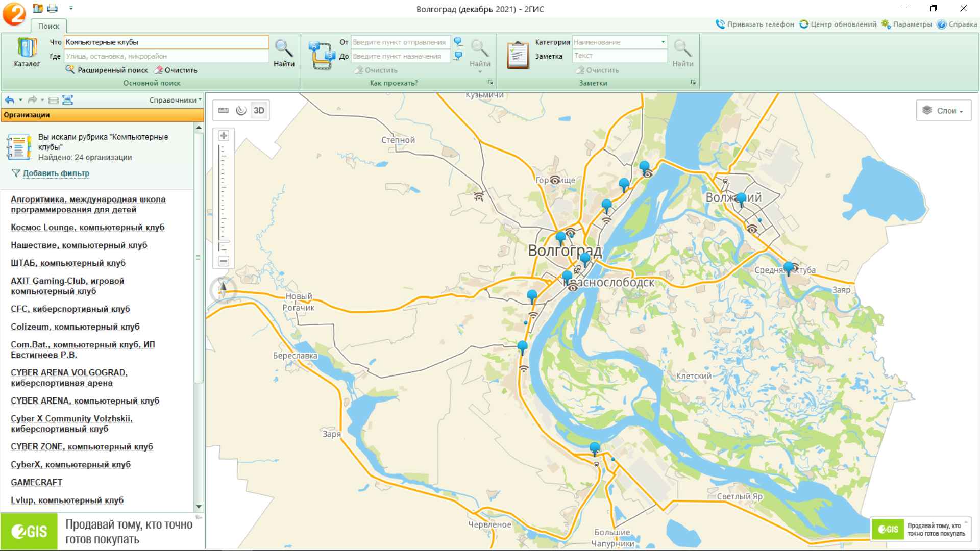Open the Космос Lounge club entry

pyautogui.click(x=87, y=228)
